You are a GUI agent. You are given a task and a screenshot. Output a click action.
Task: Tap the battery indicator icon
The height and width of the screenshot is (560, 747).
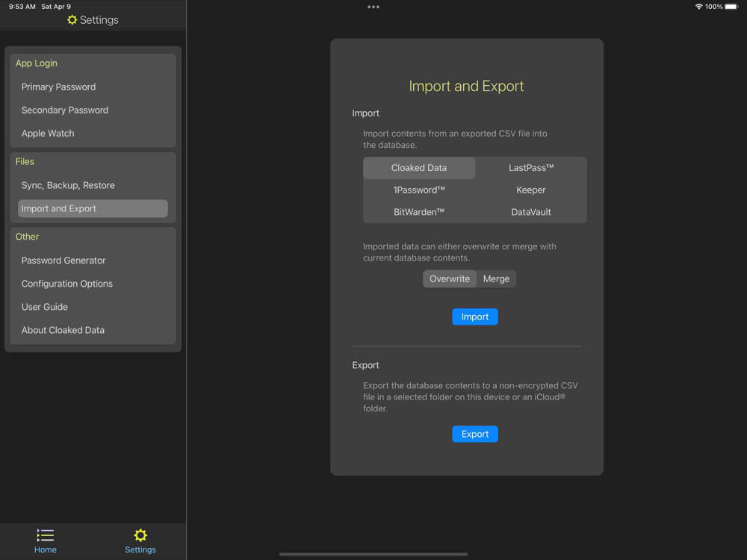coord(731,7)
